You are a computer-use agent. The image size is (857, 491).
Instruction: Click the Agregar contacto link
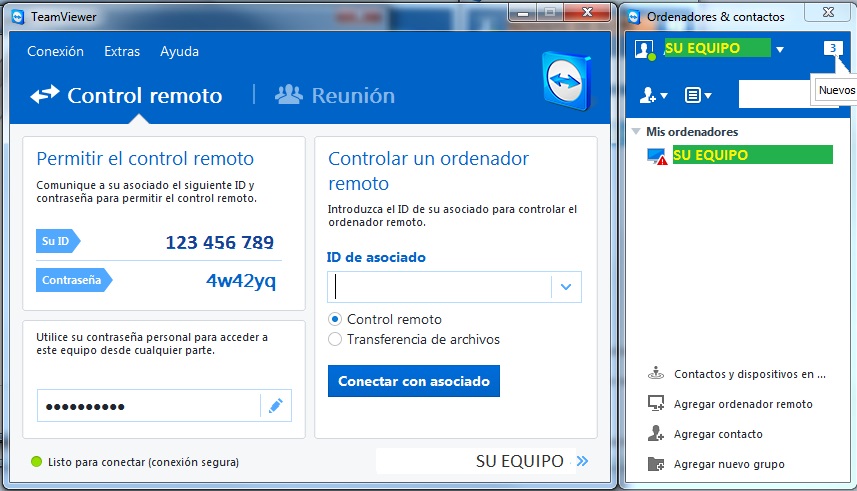point(718,434)
